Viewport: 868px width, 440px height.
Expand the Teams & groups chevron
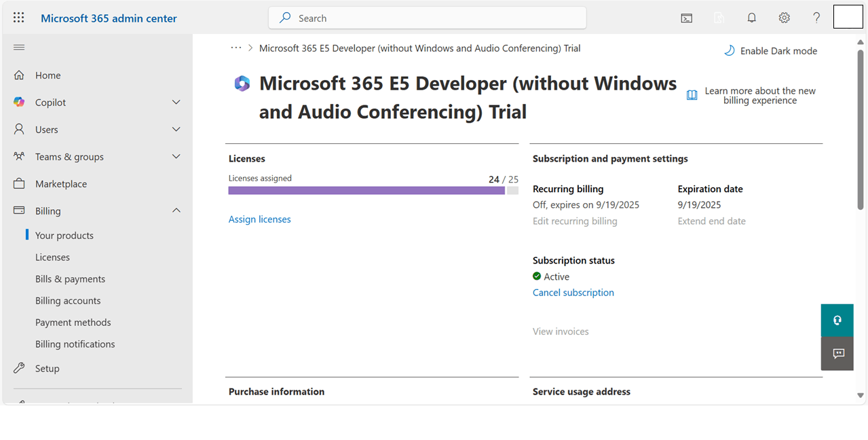click(x=176, y=157)
